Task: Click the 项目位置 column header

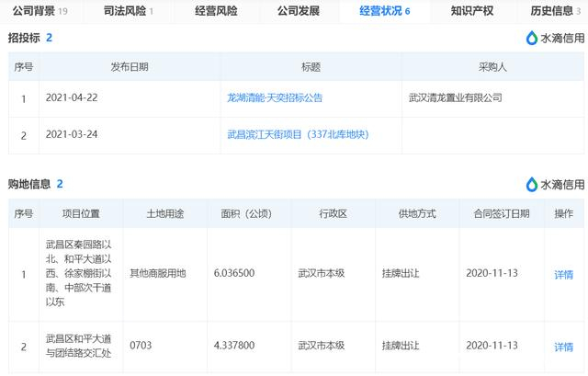Action: click(81, 213)
